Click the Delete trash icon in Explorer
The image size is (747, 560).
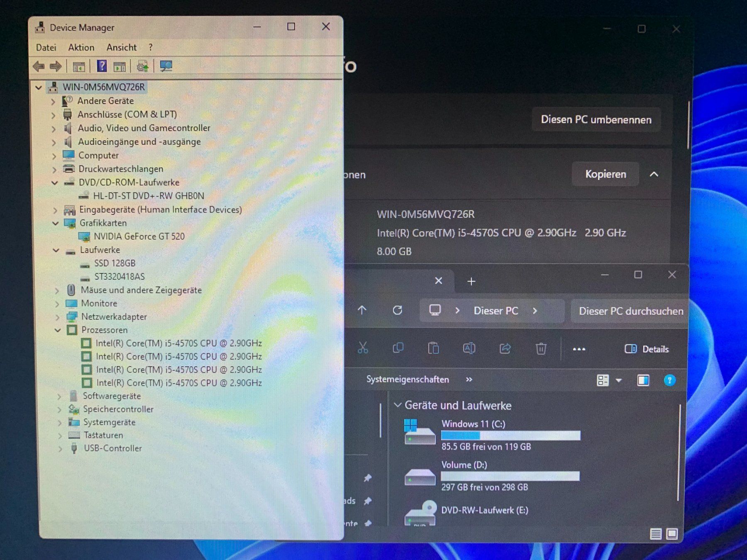(541, 348)
